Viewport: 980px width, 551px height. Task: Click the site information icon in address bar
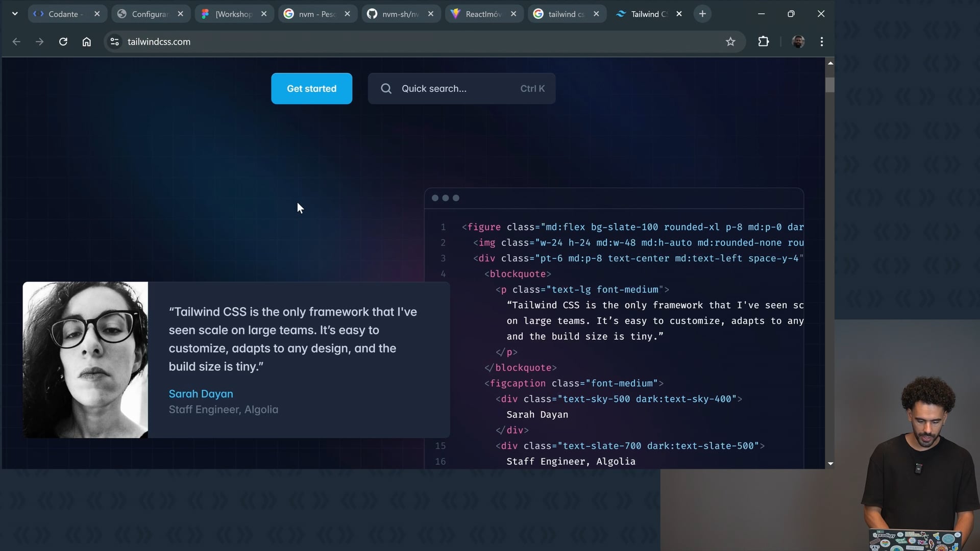click(115, 42)
